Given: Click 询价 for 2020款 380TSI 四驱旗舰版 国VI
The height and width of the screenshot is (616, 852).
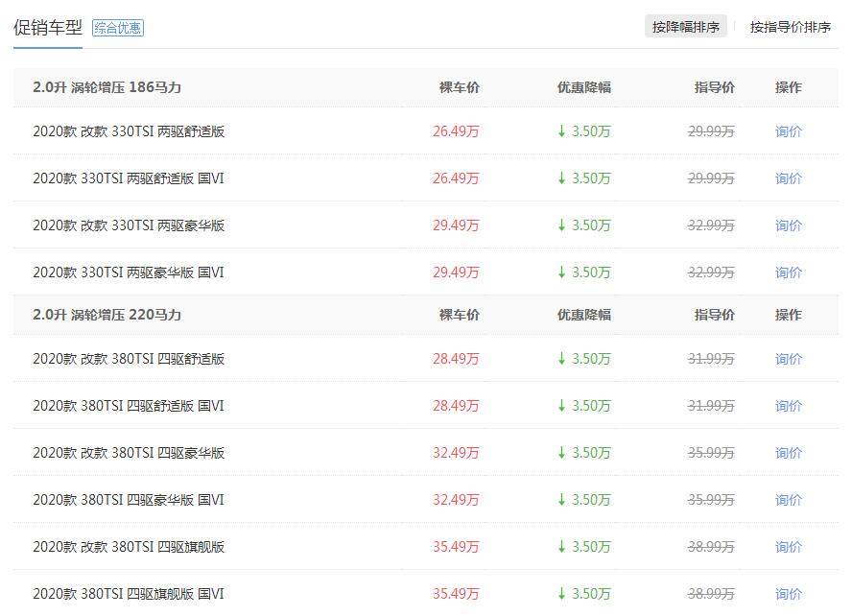Looking at the screenshot, I should click(789, 594).
